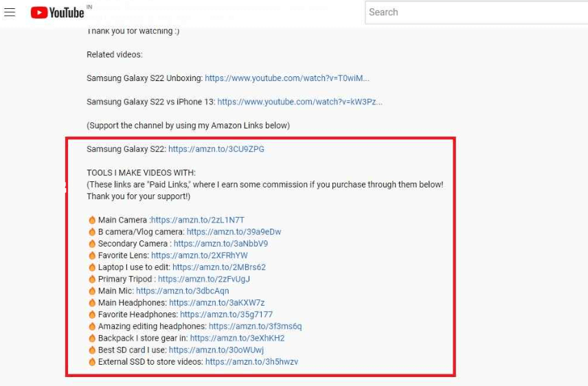Click the flame emoji beside Main Camera
This screenshot has height=386, width=588.
click(92, 220)
